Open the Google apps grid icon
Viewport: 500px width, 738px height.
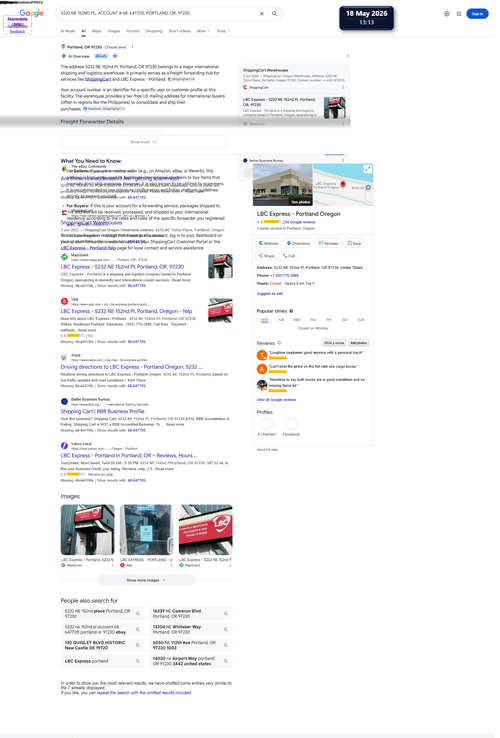(x=459, y=14)
